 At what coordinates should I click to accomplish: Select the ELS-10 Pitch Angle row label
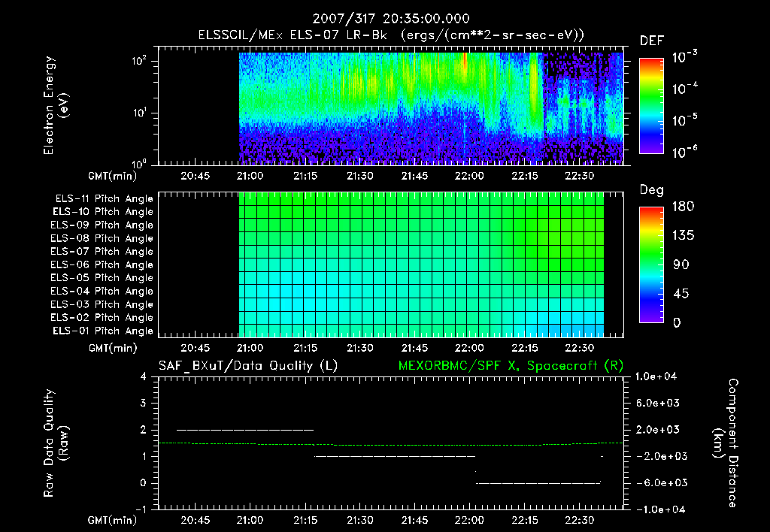tap(102, 212)
